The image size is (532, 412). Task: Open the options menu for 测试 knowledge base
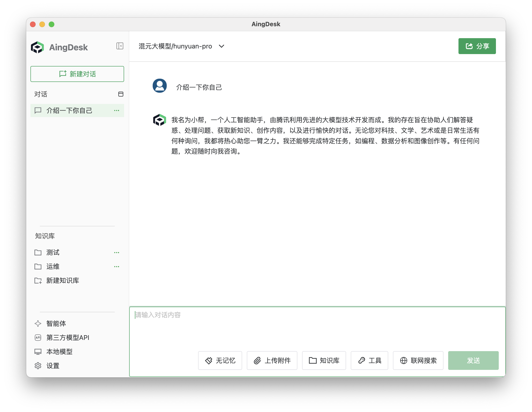(116, 253)
